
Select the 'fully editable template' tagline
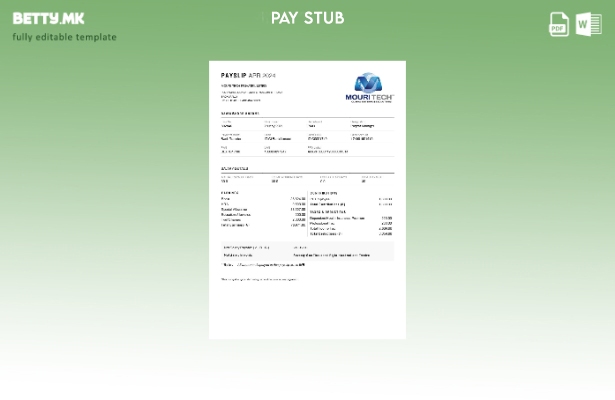pos(64,37)
